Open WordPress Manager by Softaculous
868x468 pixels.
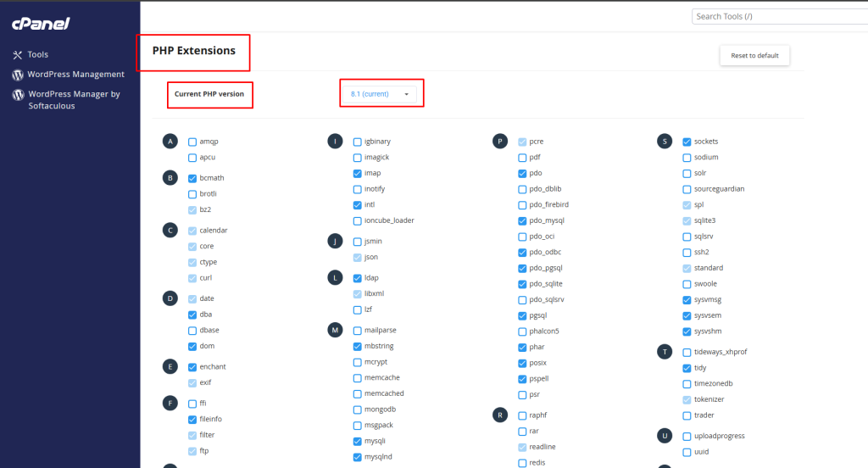tap(75, 100)
